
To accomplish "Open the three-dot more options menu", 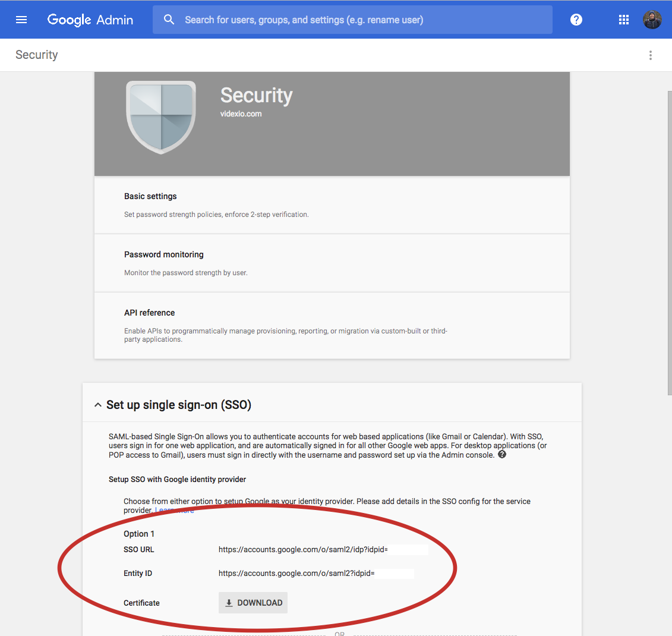I will [x=651, y=55].
